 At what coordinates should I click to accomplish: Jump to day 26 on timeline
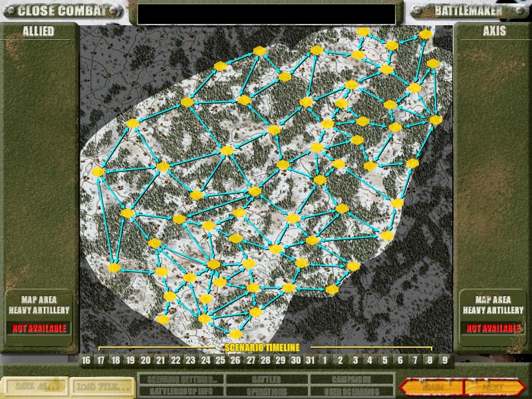(x=235, y=360)
